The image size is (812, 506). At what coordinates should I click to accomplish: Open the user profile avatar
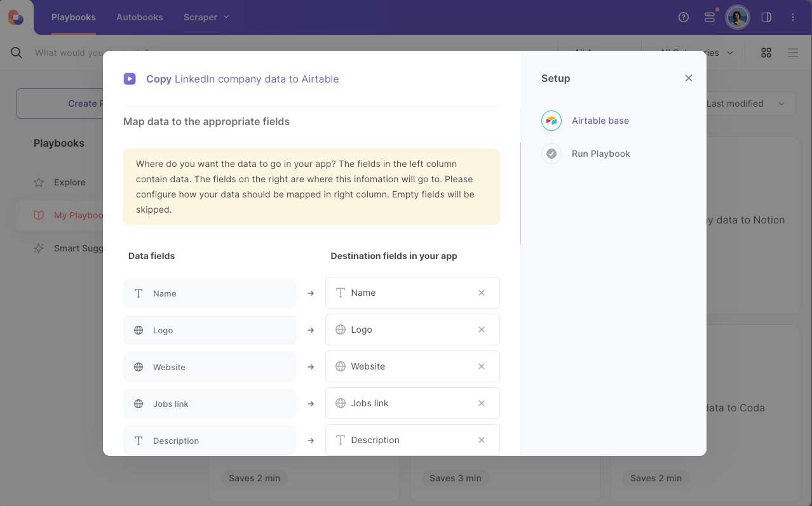[738, 17]
